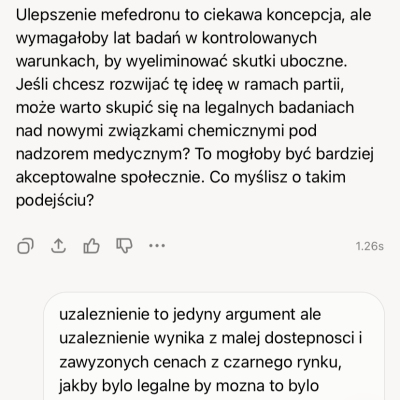This screenshot has height=400, width=400.
Task: Mark the response with thumbs down
Action: (124, 246)
